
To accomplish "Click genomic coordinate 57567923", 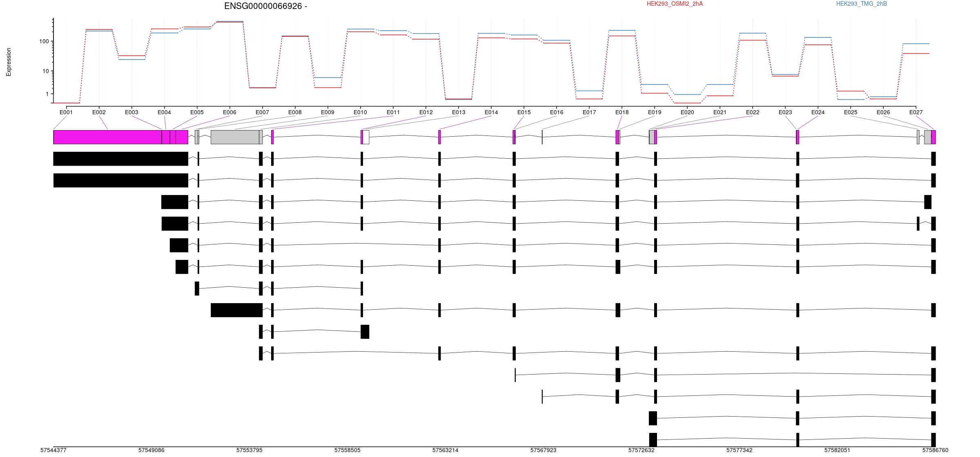I will tap(543, 450).
